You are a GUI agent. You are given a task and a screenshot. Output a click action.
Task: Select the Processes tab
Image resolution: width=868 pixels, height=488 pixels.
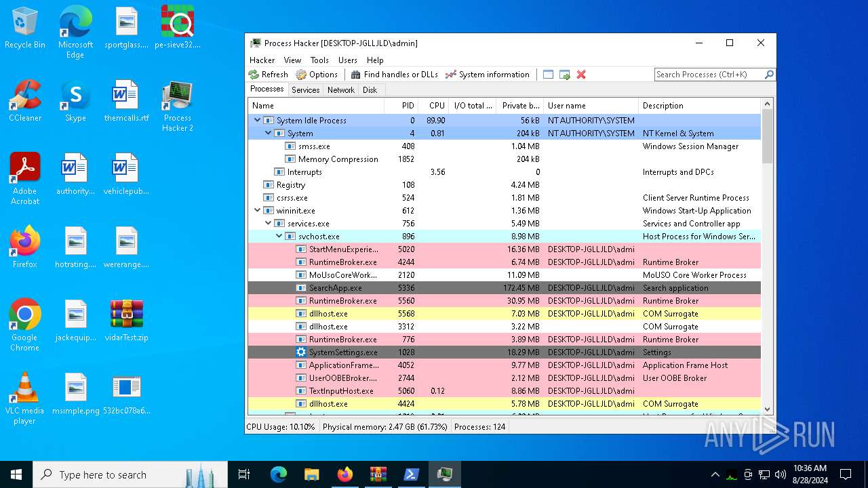[267, 89]
